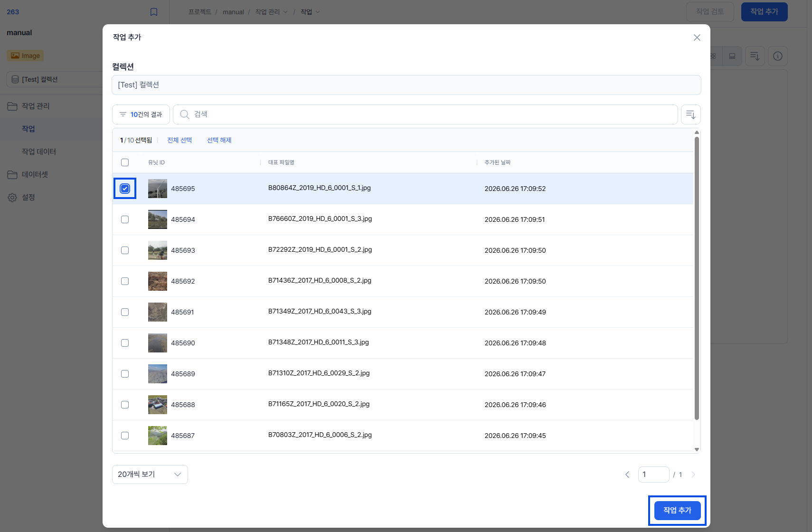The height and width of the screenshot is (532, 812).
Task: Focus the 검색 search field
Action: [425, 114]
